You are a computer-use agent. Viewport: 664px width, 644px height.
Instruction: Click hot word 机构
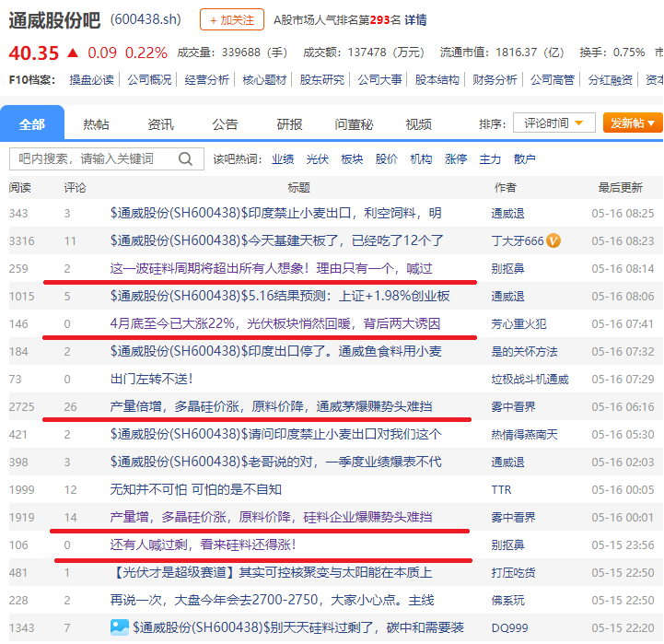(422, 159)
